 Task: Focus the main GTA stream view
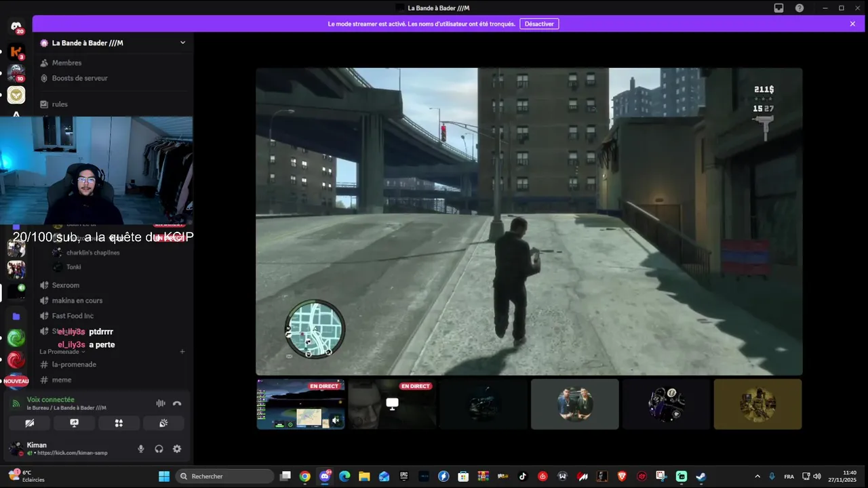coord(529,222)
